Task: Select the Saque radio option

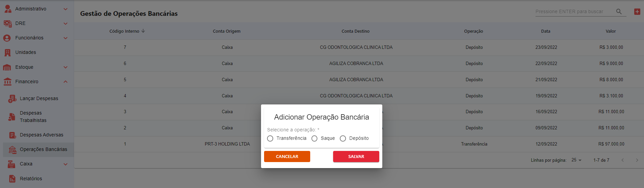Action: [x=314, y=138]
